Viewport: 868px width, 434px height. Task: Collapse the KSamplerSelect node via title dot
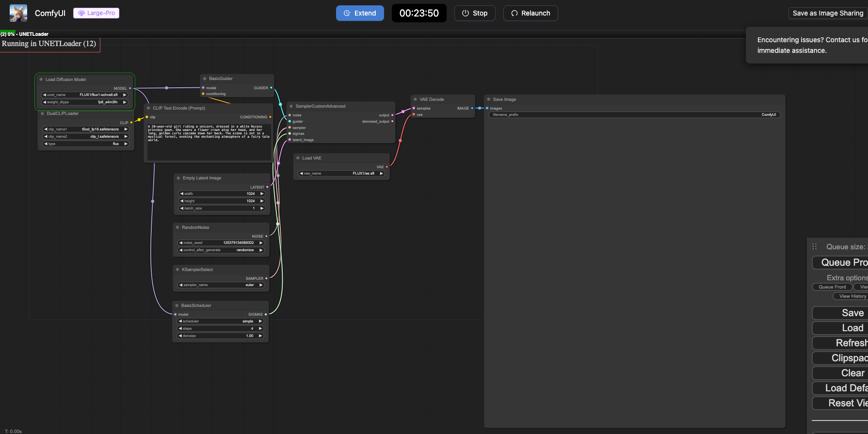pyautogui.click(x=177, y=270)
